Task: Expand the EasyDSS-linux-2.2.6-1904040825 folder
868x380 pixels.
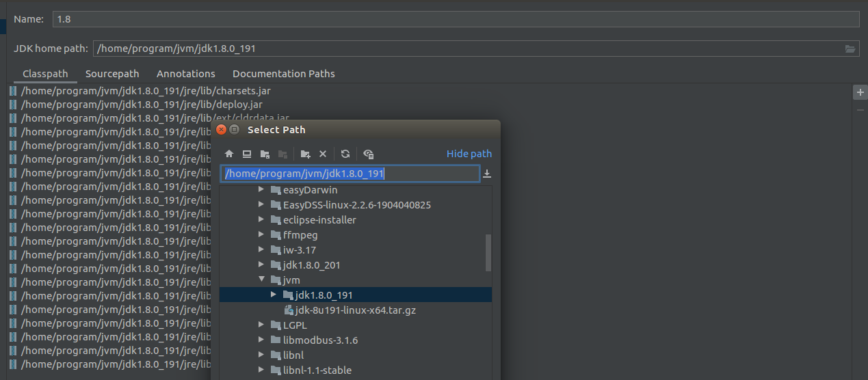Action: coord(261,205)
